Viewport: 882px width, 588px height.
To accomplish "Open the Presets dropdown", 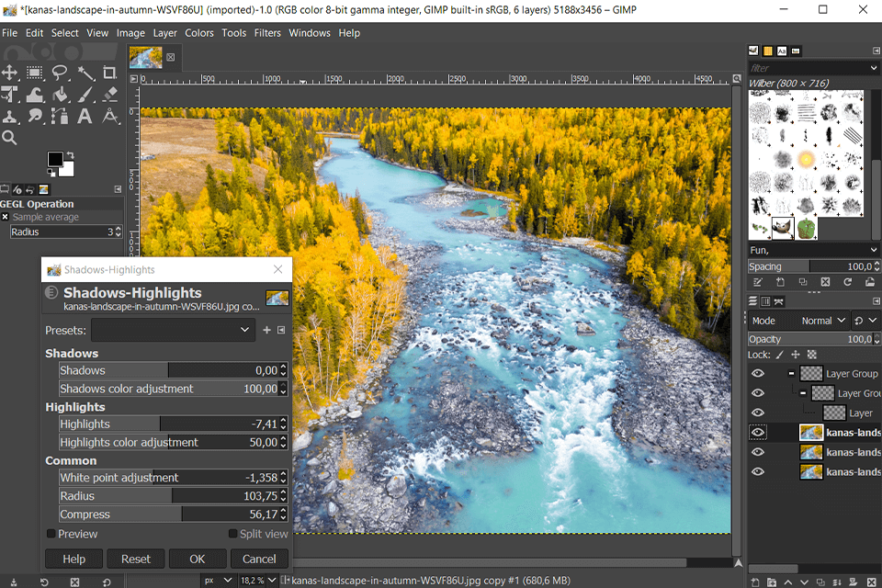I will 174,330.
